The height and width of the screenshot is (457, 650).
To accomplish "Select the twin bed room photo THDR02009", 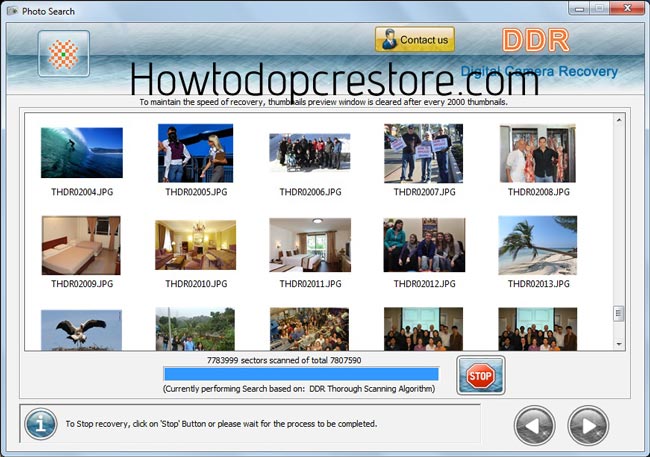I will pos(81,245).
